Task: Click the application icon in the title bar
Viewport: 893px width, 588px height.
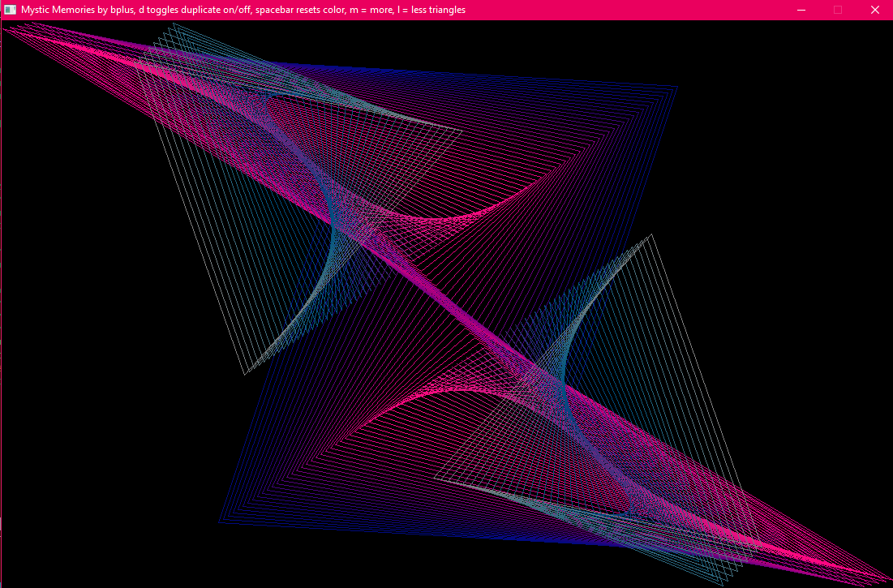Action: pos(10,10)
